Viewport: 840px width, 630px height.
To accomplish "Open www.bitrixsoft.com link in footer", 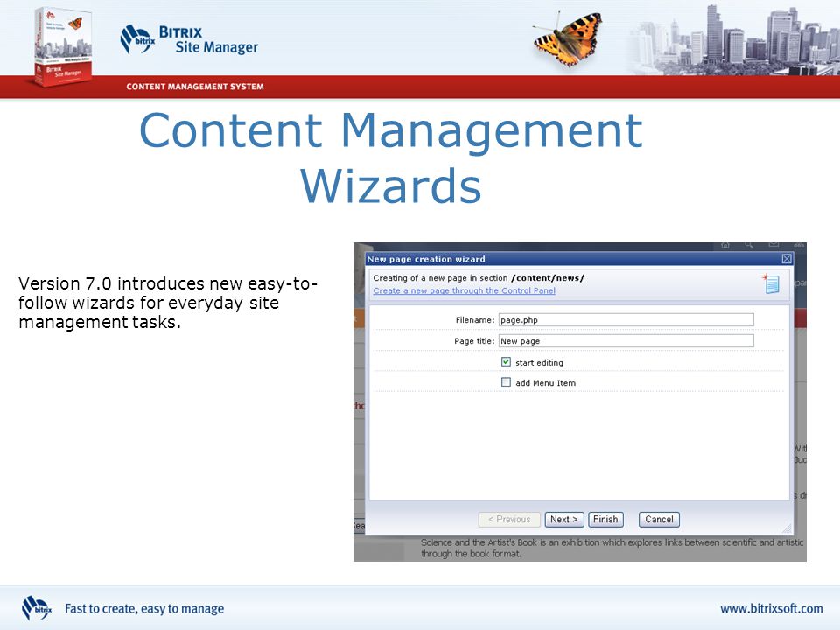I will click(772, 609).
